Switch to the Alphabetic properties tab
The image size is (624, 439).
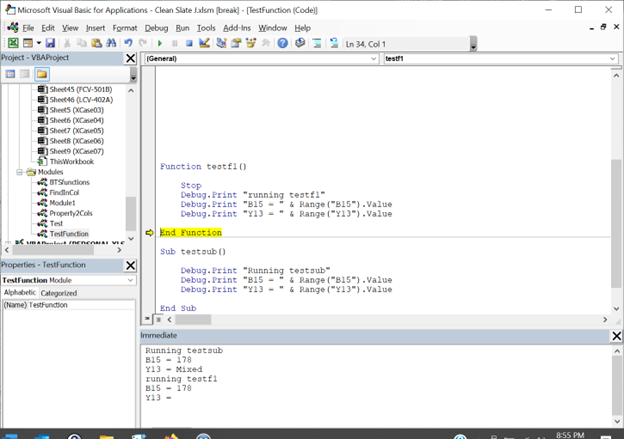pyautogui.click(x=20, y=293)
